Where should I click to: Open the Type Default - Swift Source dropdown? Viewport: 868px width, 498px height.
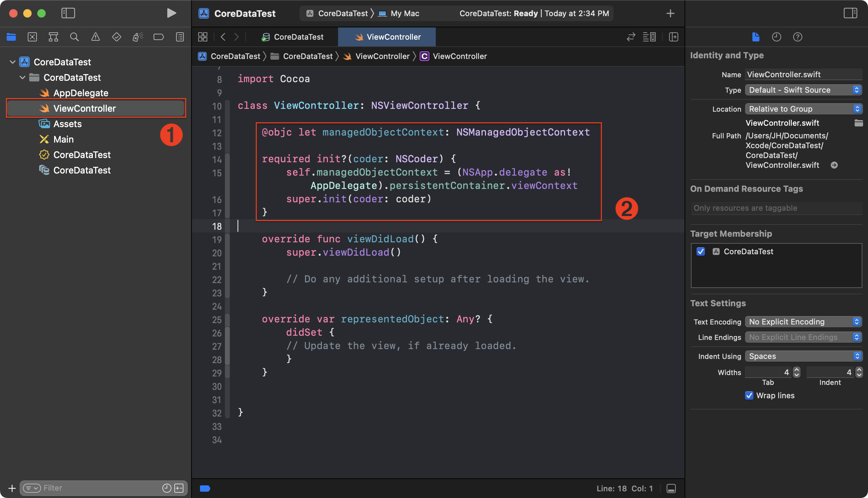803,90
